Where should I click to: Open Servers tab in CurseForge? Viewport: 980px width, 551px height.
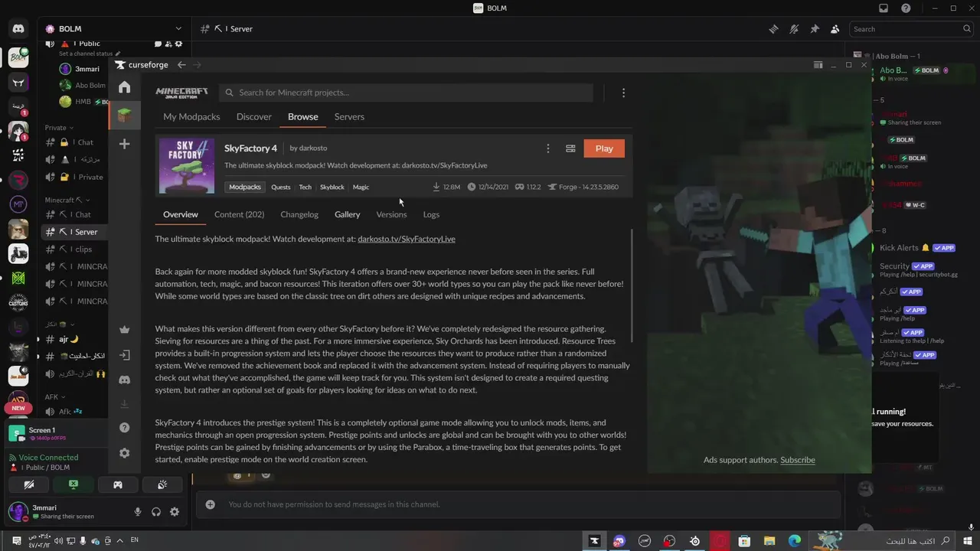(x=349, y=117)
